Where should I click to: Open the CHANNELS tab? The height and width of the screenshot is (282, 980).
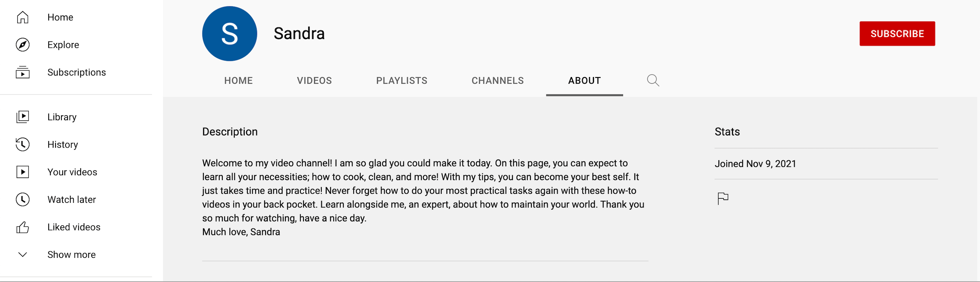coord(498,80)
